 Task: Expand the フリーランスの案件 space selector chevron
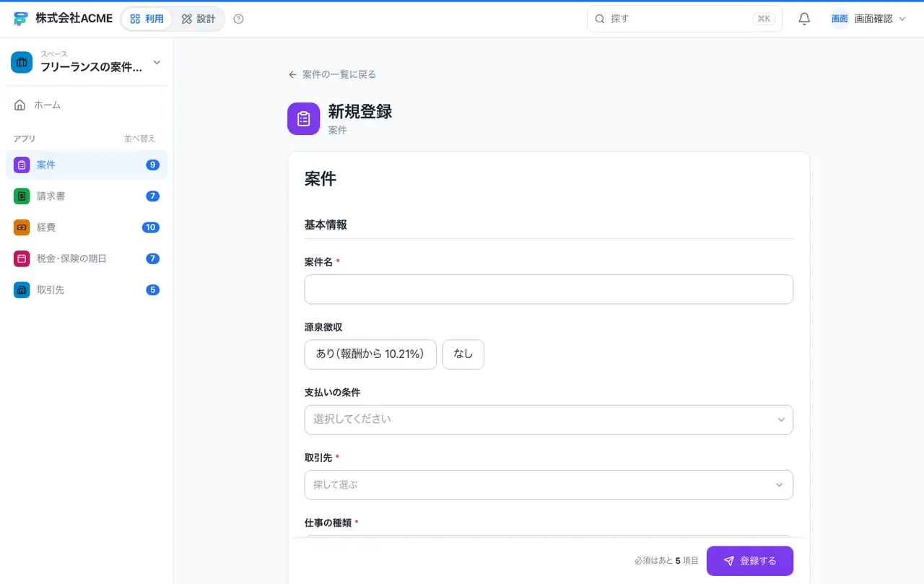[x=157, y=62]
